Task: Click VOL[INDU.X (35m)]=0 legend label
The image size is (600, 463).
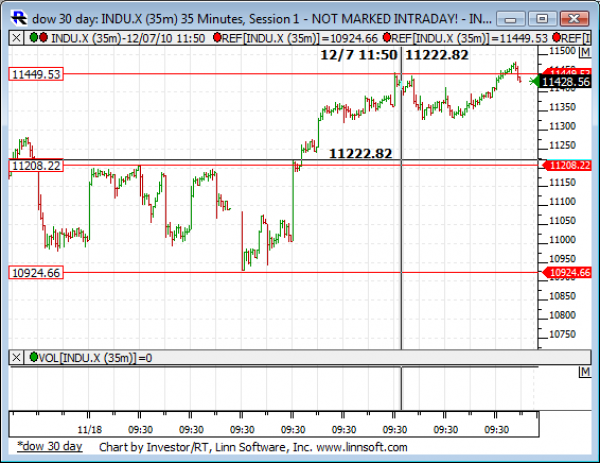Action: coord(95,358)
